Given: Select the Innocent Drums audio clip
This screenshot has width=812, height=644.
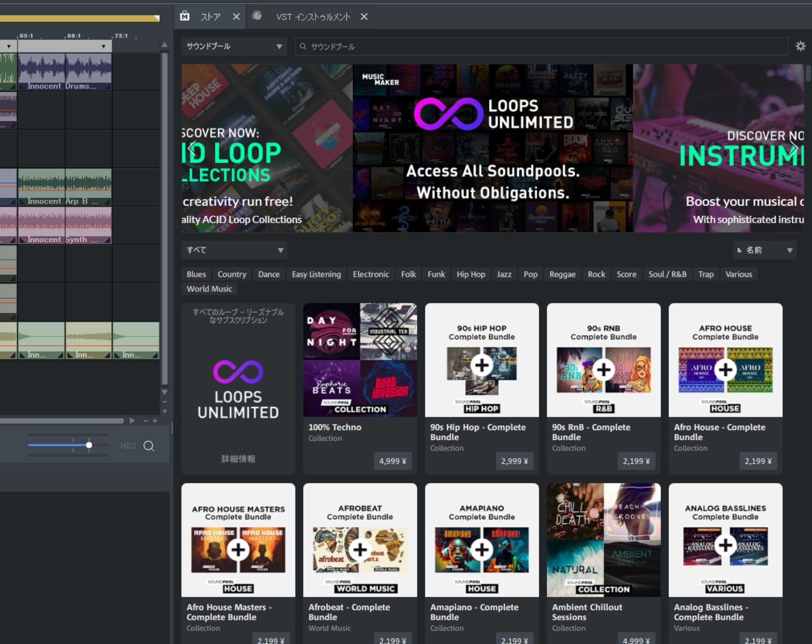Looking at the screenshot, I should pos(64,72).
